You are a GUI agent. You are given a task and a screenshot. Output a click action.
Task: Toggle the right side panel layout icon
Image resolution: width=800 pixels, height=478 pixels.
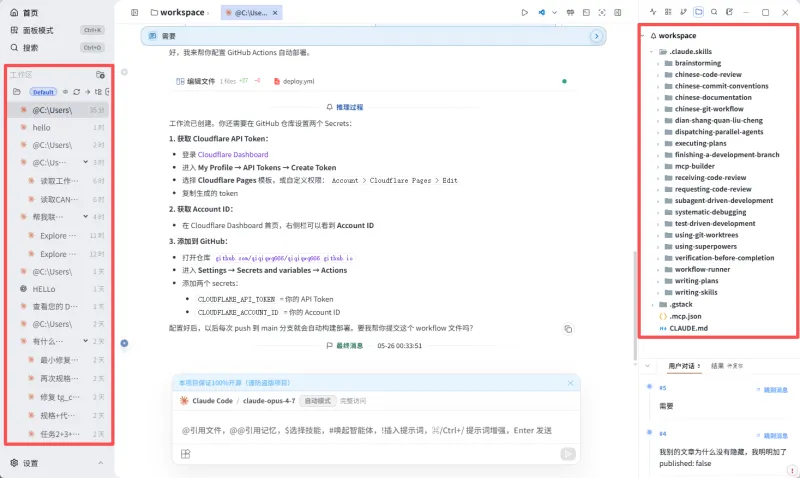click(x=618, y=13)
